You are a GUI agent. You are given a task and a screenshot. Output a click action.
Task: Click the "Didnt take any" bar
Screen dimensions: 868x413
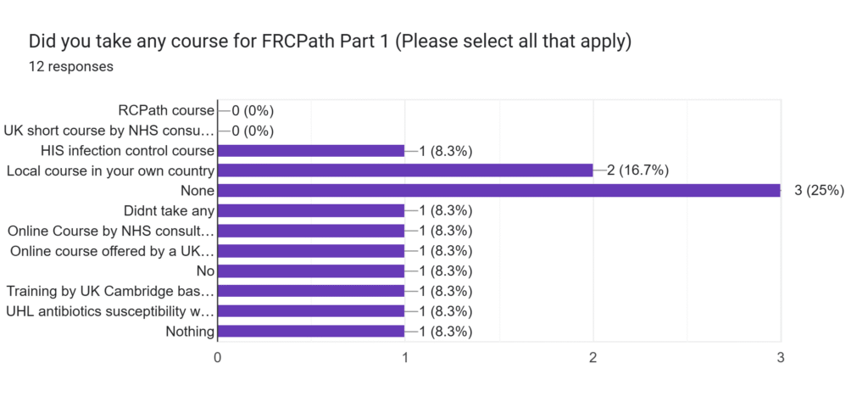coord(311,210)
